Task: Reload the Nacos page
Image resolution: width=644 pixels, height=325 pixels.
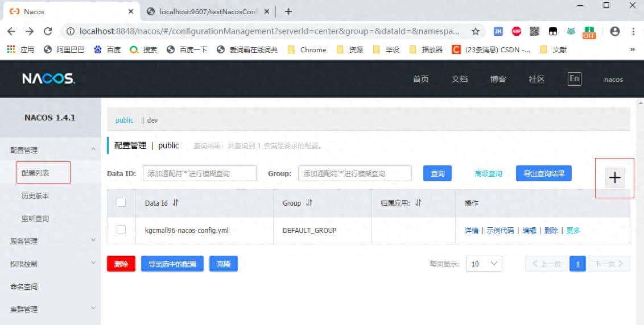Action: tap(48, 31)
